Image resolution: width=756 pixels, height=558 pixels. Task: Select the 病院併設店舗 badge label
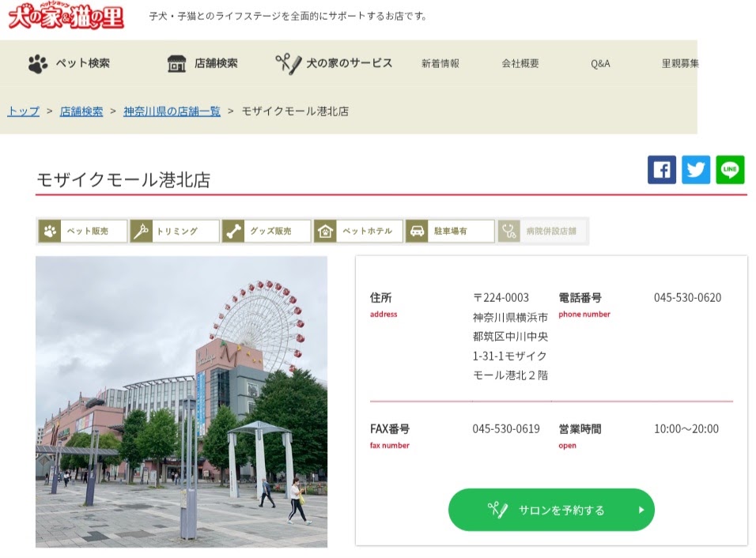551,232
